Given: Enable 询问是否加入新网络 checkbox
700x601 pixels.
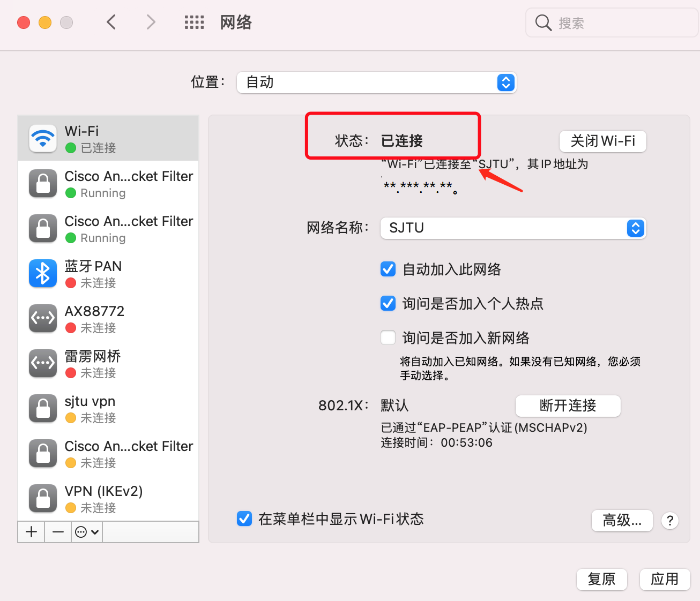Looking at the screenshot, I should 388,338.
